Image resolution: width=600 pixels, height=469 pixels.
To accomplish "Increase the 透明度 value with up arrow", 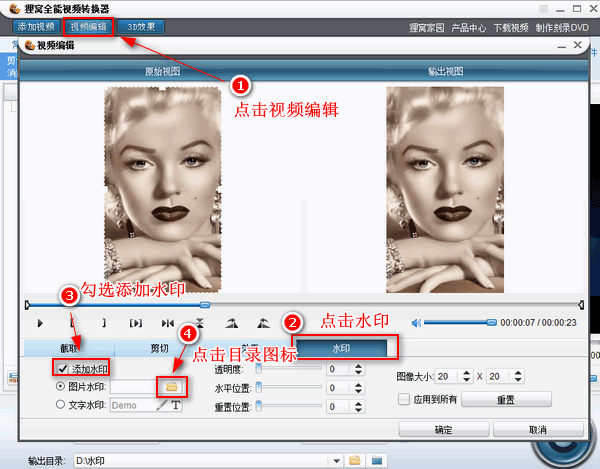I will point(358,366).
